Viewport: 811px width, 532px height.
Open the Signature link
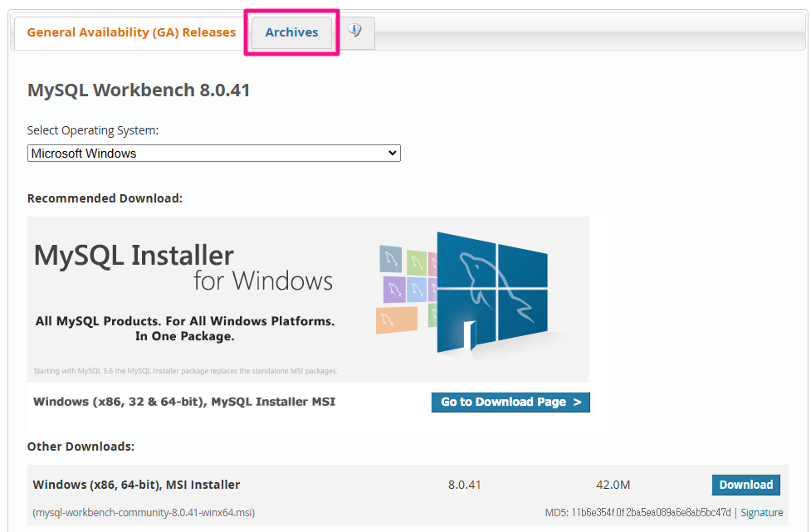(761, 512)
